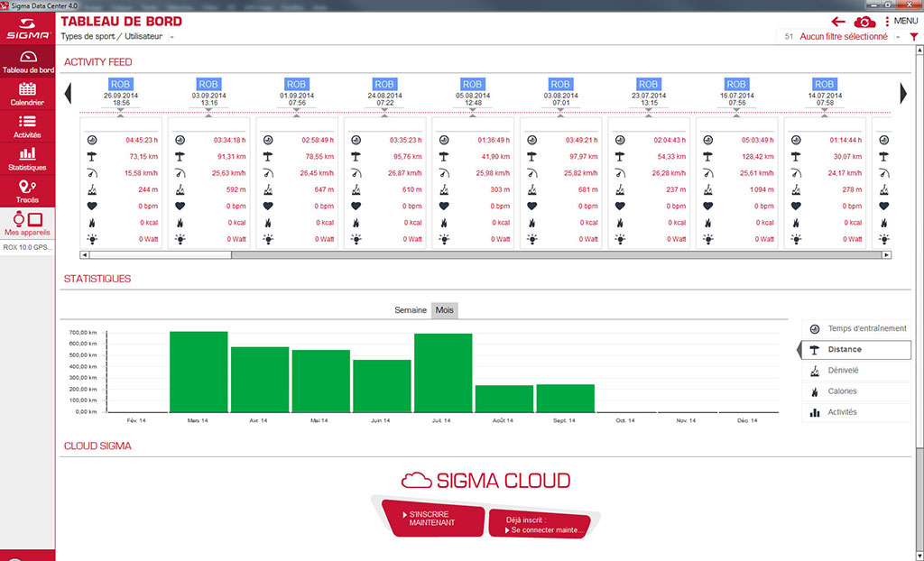Open the Statistiques section in sidebar

pyautogui.click(x=28, y=159)
